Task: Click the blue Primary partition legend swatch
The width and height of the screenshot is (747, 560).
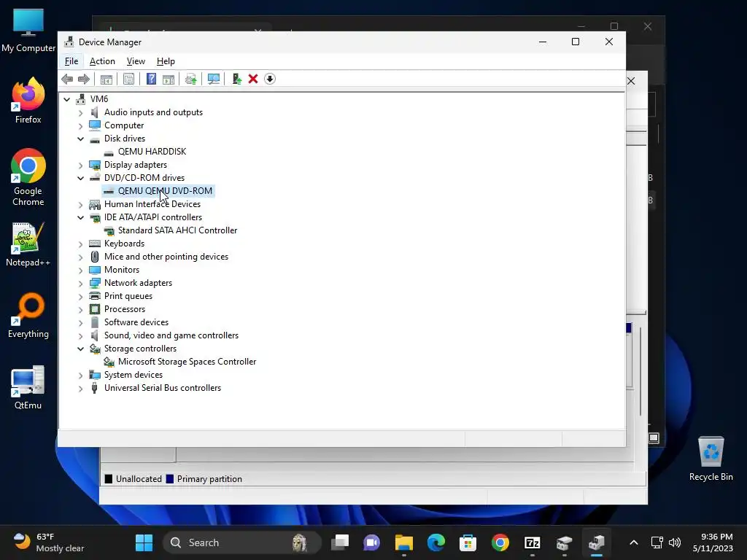Action: [x=169, y=479]
